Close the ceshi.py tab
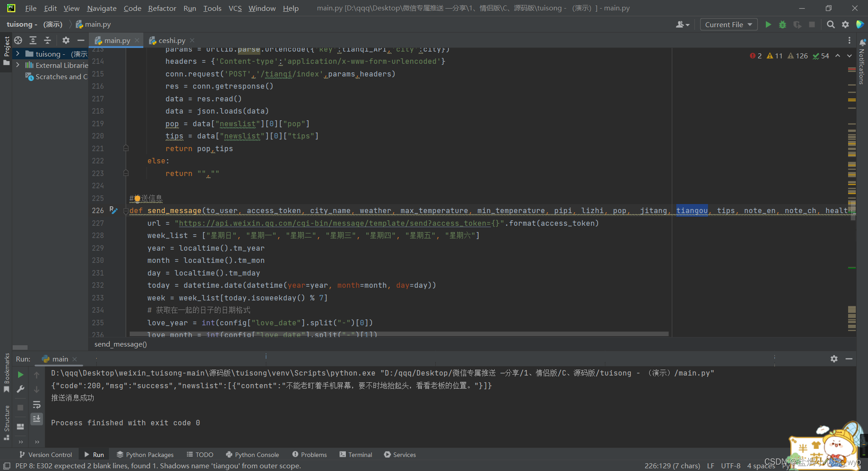 click(192, 40)
